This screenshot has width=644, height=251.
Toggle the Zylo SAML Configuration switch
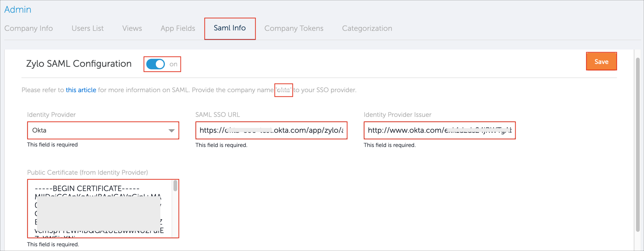pos(156,64)
